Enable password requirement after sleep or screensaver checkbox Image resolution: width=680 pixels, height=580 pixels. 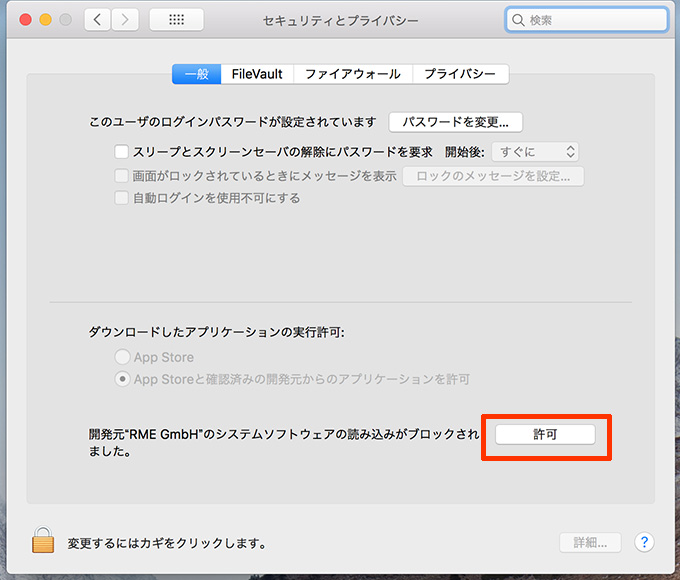coord(122,152)
